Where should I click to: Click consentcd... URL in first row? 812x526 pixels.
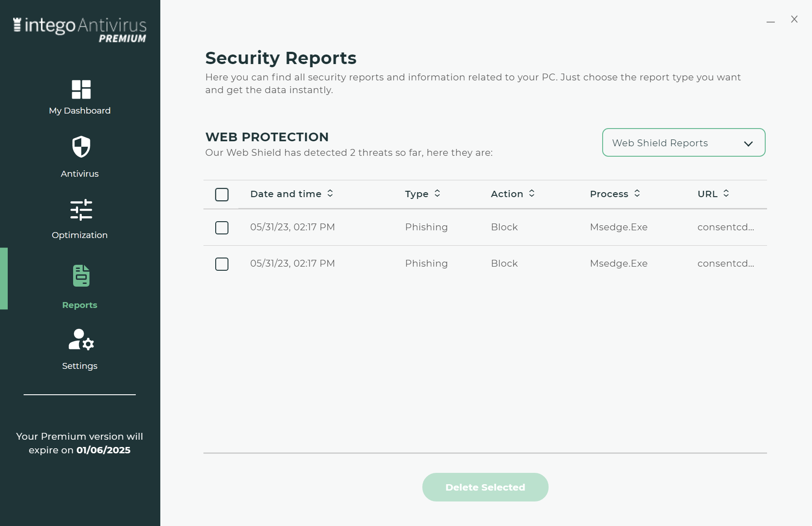pyautogui.click(x=726, y=227)
